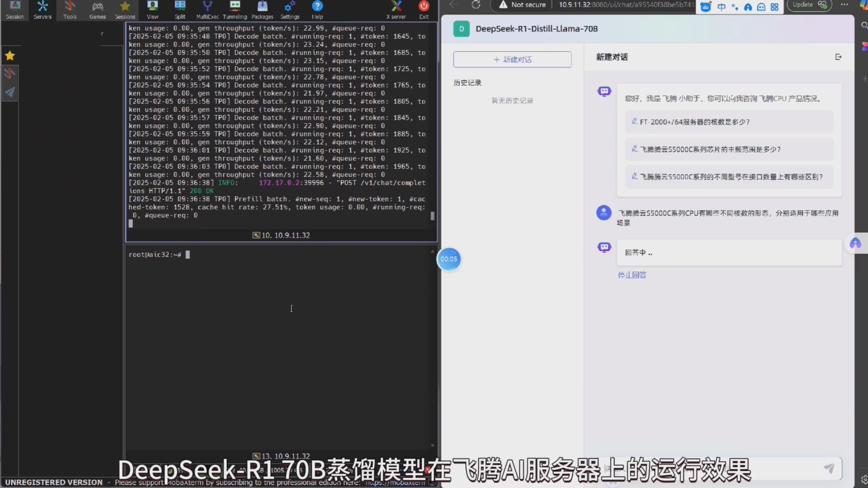Click the upper terminal scrollbar thumb
The width and height of the screenshot is (868, 488).
point(433,216)
